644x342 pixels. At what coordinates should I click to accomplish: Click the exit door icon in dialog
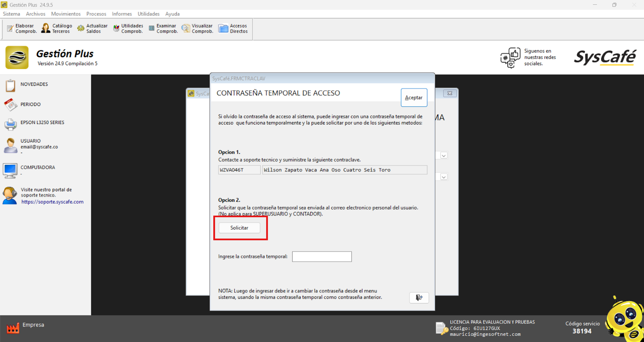click(x=419, y=297)
